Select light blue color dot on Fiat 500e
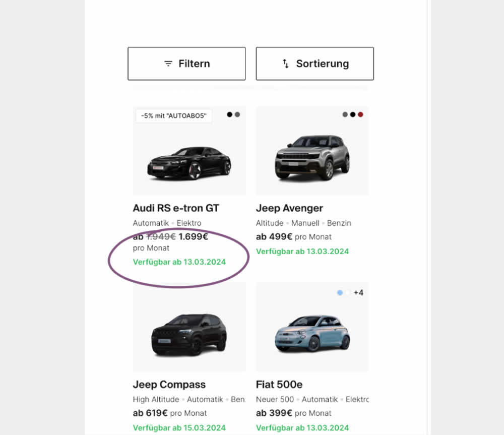This screenshot has width=504, height=435. (x=340, y=292)
